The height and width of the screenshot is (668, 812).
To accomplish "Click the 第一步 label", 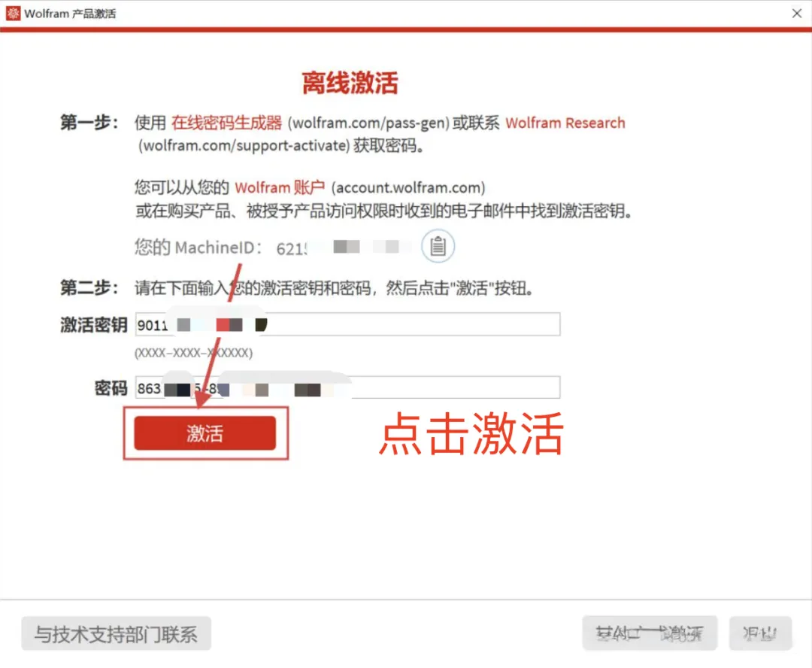I will [x=89, y=123].
